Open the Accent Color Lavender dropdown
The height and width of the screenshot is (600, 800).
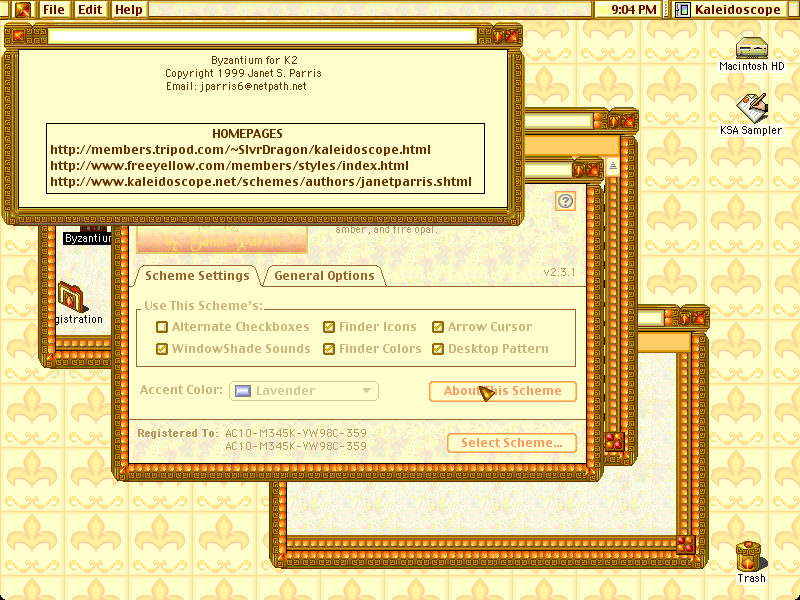pos(304,391)
